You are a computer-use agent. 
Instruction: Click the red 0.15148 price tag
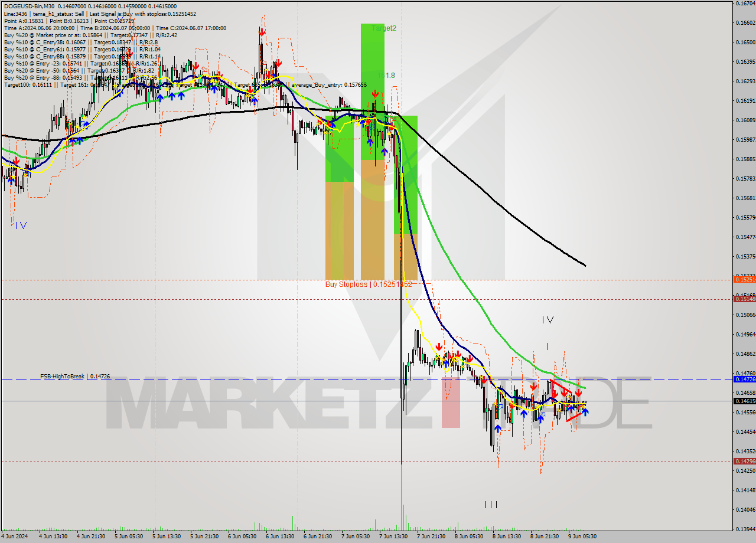pos(744,299)
